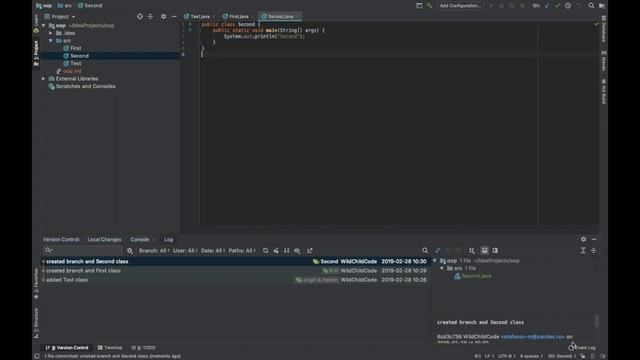Open the User: All filter dropdown

coord(185,251)
